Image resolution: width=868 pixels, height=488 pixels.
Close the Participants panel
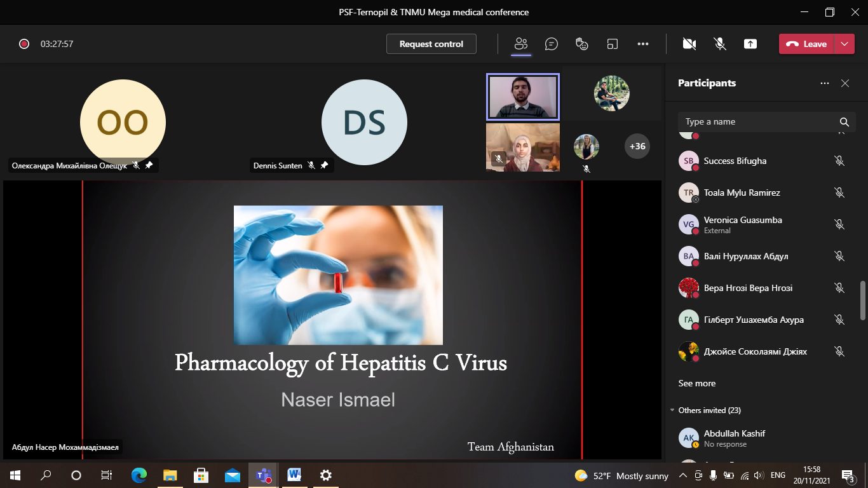845,83
